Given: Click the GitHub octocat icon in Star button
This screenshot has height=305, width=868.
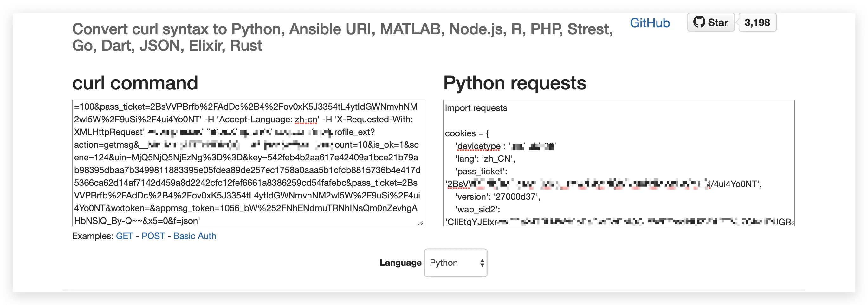Looking at the screenshot, I should (x=699, y=22).
